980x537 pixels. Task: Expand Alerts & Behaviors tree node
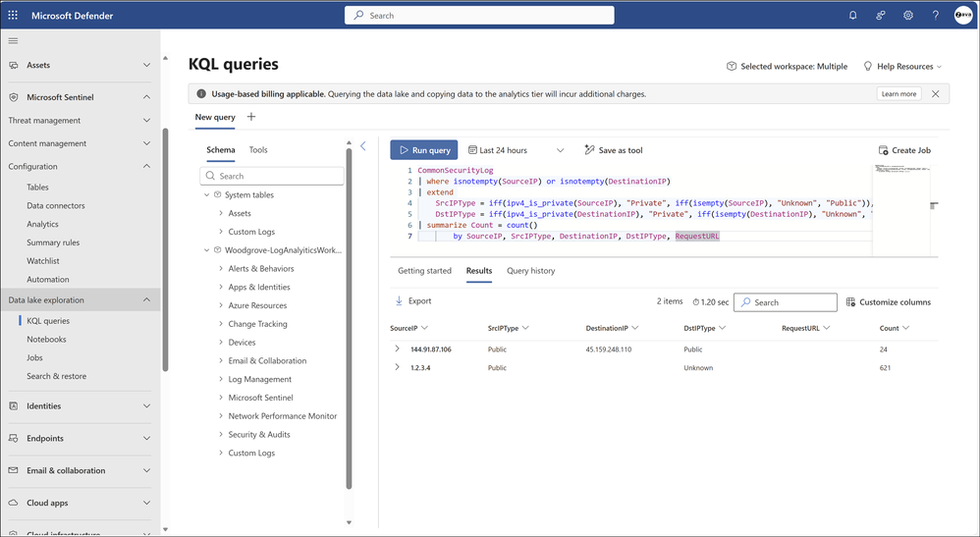click(221, 268)
